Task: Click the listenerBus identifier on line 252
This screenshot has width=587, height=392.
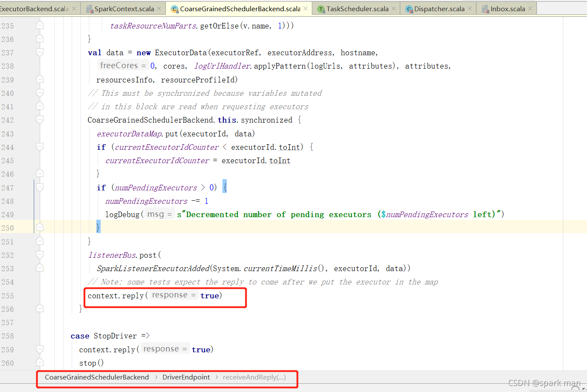Action: 112,255
